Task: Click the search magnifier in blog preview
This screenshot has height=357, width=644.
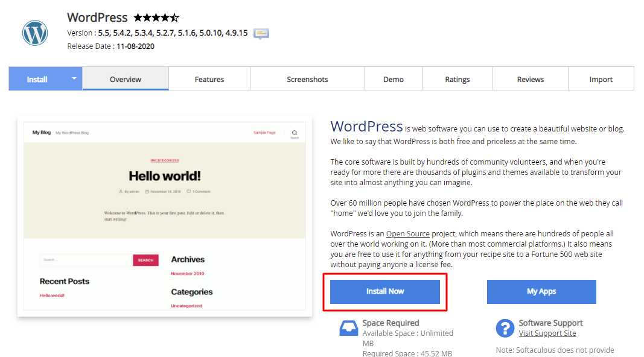Action: click(295, 133)
